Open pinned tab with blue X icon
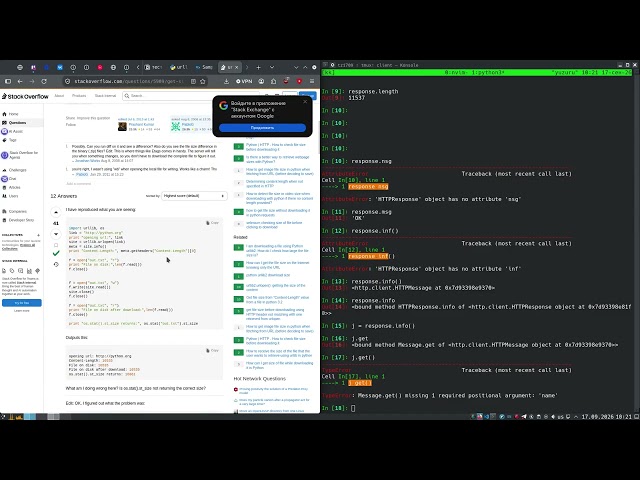This screenshot has height=480, width=640. point(60,67)
